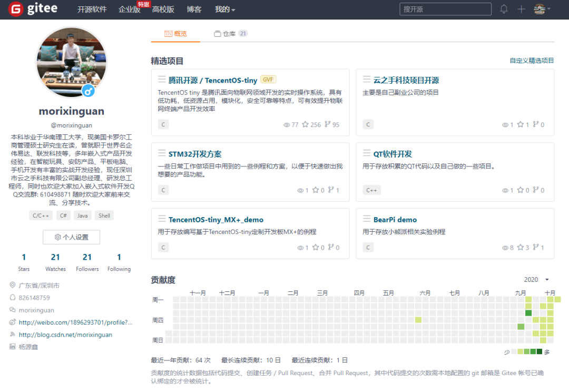The width and height of the screenshot is (569, 392).
Task: Click drag handle icon on TencentOS-tiny_MX+_demo card
Action: click(x=162, y=219)
